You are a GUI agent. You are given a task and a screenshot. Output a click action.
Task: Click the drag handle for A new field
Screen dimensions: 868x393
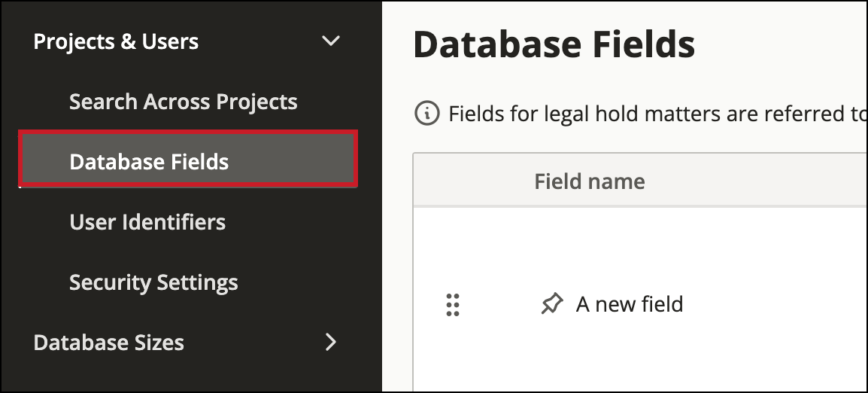[453, 305]
